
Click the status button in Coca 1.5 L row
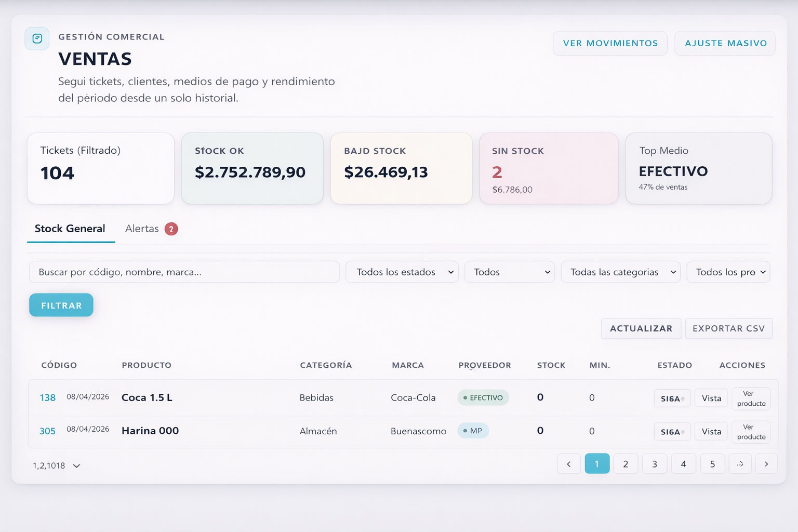pyautogui.click(x=672, y=398)
